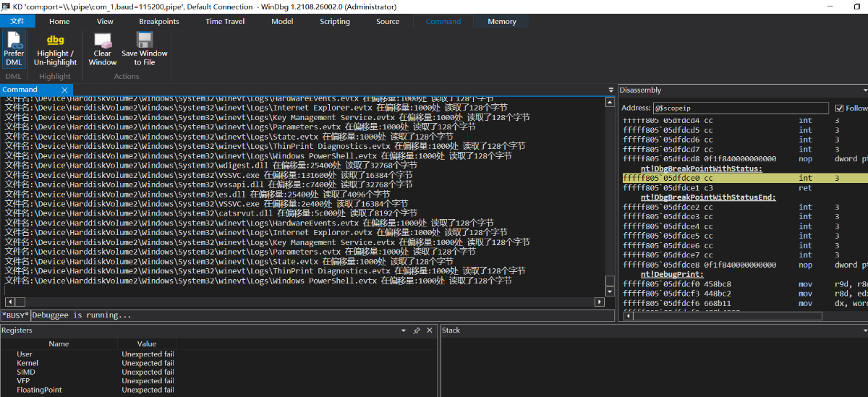This screenshot has height=397, width=868.
Task: Select disassembly line fffff805`05dfdcf3 448bc2
Action: click(x=745, y=294)
